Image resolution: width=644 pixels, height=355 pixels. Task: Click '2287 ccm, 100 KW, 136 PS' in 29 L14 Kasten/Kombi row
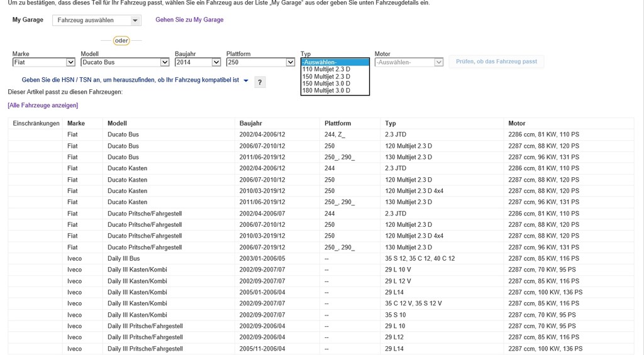click(545, 292)
